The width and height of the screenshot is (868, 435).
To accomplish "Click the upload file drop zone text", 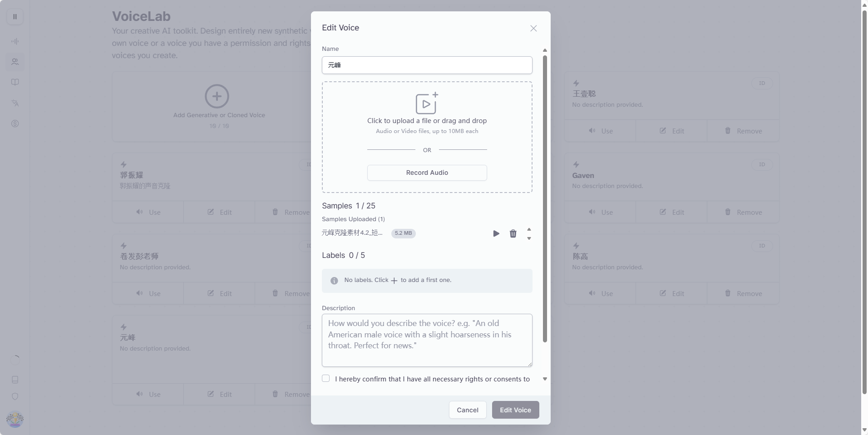I will (427, 121).
